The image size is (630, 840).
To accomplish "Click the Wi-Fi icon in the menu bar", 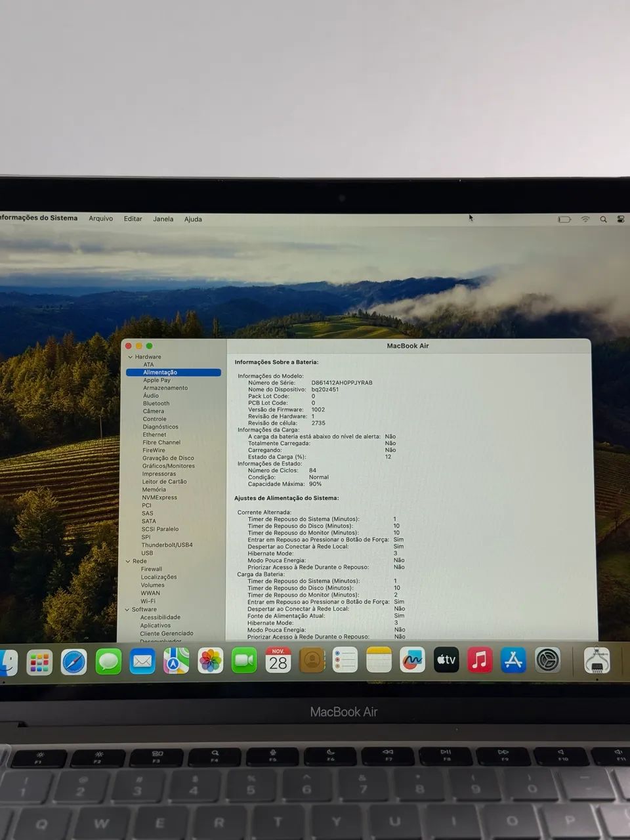I will [585, 219].
